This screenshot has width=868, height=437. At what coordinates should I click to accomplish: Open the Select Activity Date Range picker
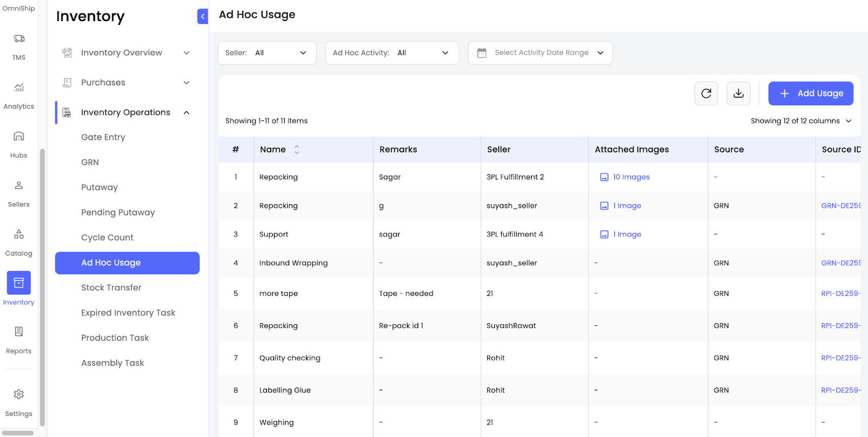[540, 53]
